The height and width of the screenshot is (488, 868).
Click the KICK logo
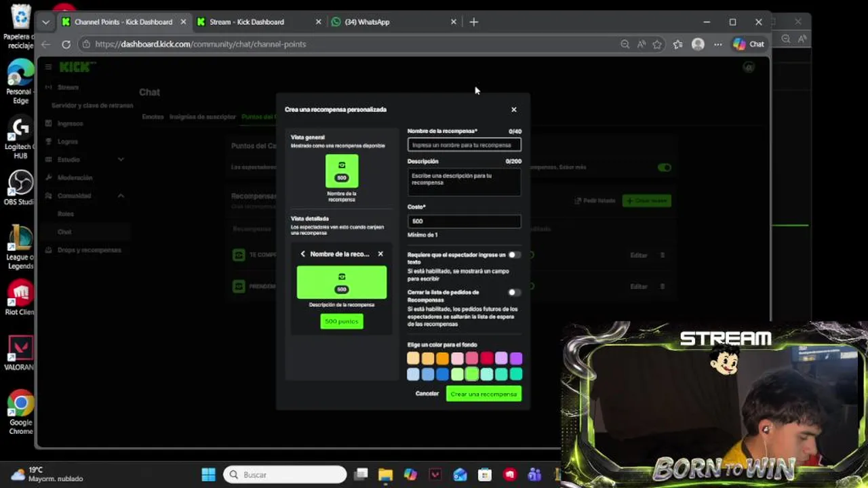[x=77, y=66]
